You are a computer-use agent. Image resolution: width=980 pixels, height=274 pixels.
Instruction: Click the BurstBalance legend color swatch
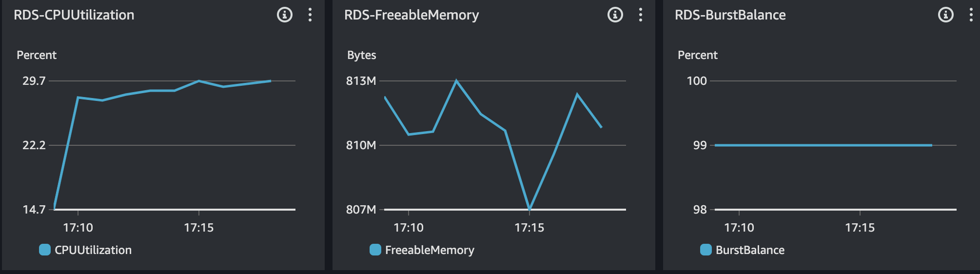[706, 250]
